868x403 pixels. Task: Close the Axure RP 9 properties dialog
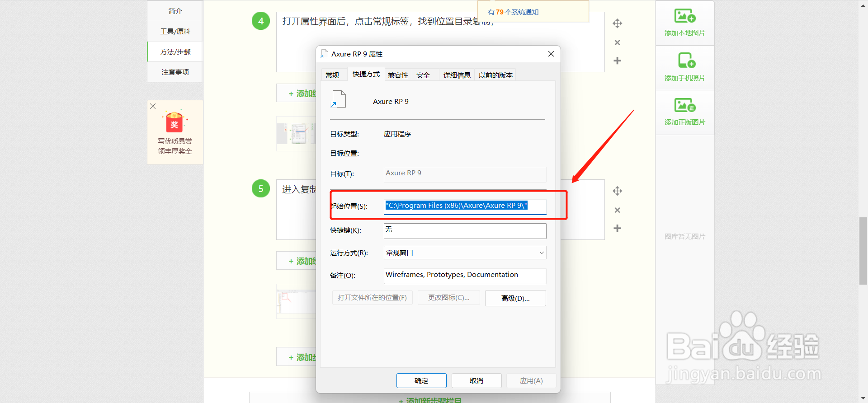click(x=551, y=54)
